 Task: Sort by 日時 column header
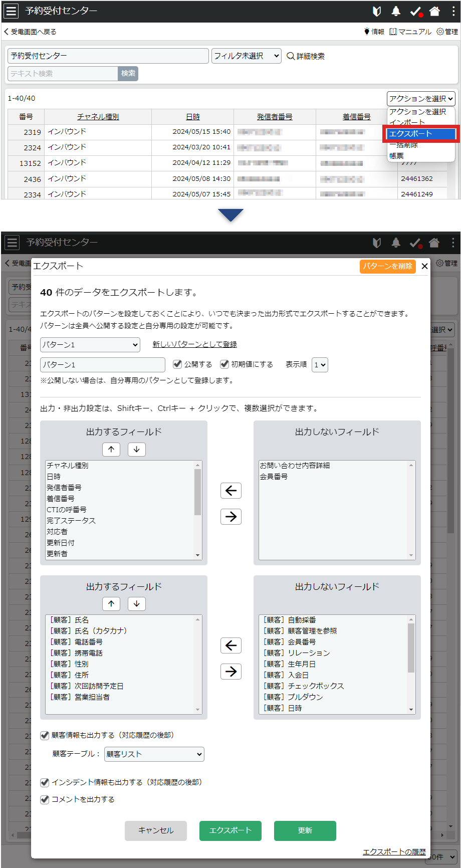click(x=193, y=117)
